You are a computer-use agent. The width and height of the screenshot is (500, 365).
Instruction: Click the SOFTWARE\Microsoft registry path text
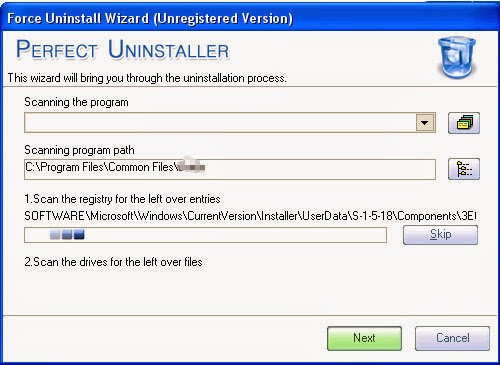(250, 216)
